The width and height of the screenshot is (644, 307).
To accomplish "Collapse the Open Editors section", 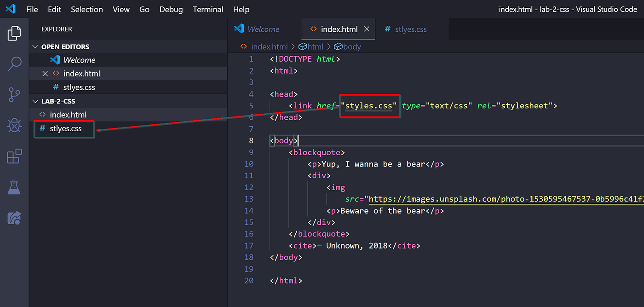I will click(x=35, y=47).
